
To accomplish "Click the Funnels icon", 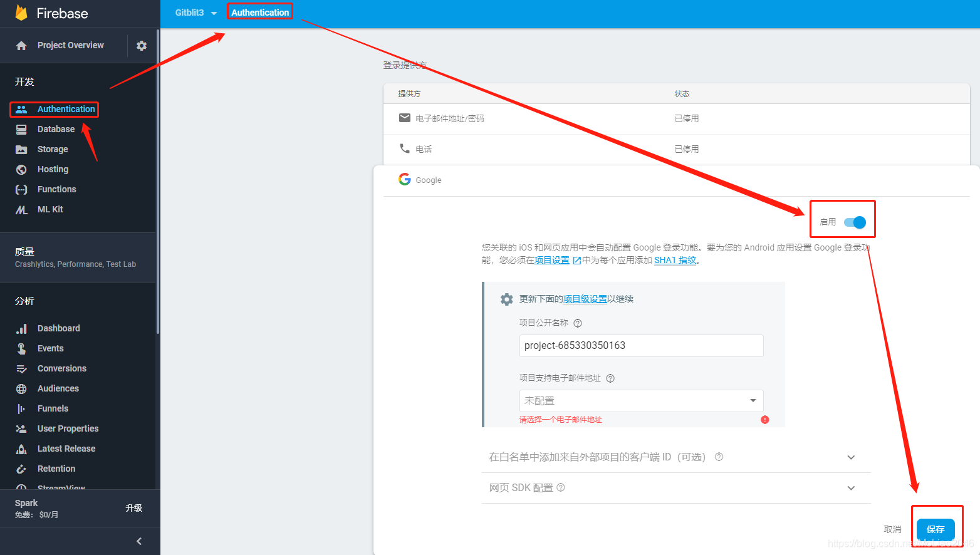I will tap(21, 408).
